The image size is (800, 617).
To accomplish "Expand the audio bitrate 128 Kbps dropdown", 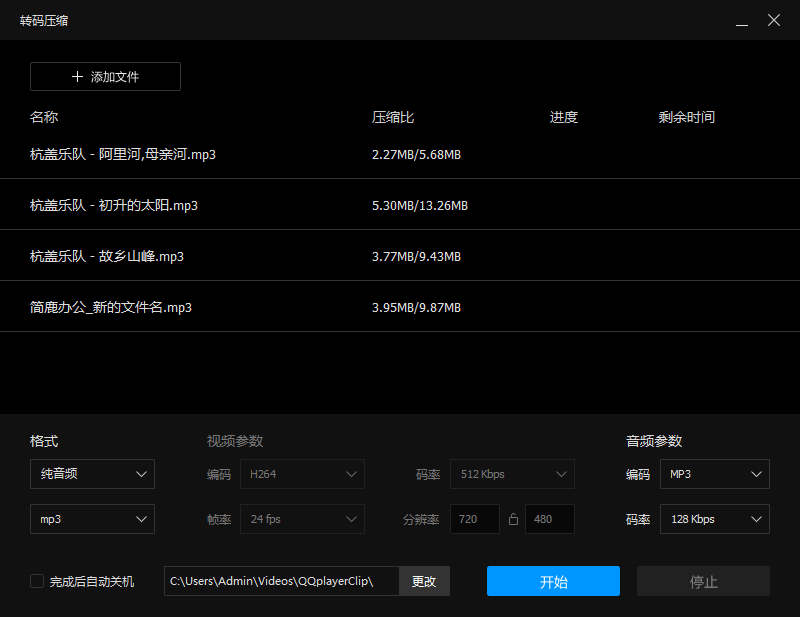I will coord(714,519).
